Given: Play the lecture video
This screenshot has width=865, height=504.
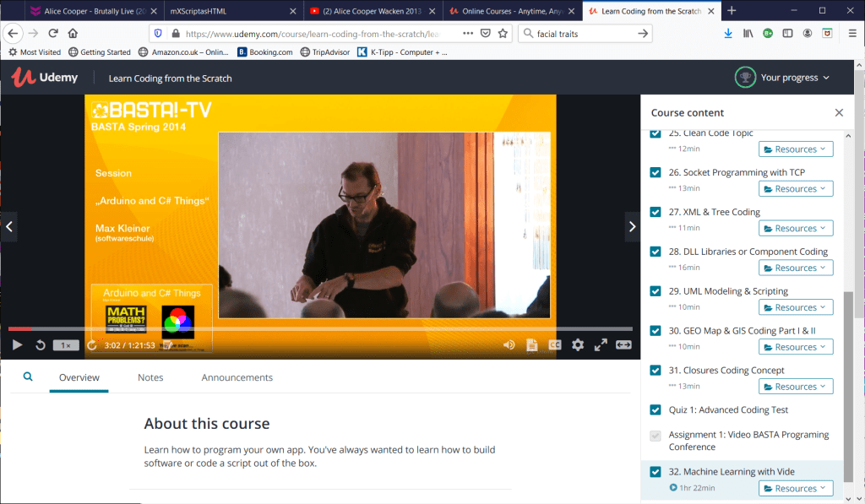Looking at the screenshot, I should click(x=17, y=344).
